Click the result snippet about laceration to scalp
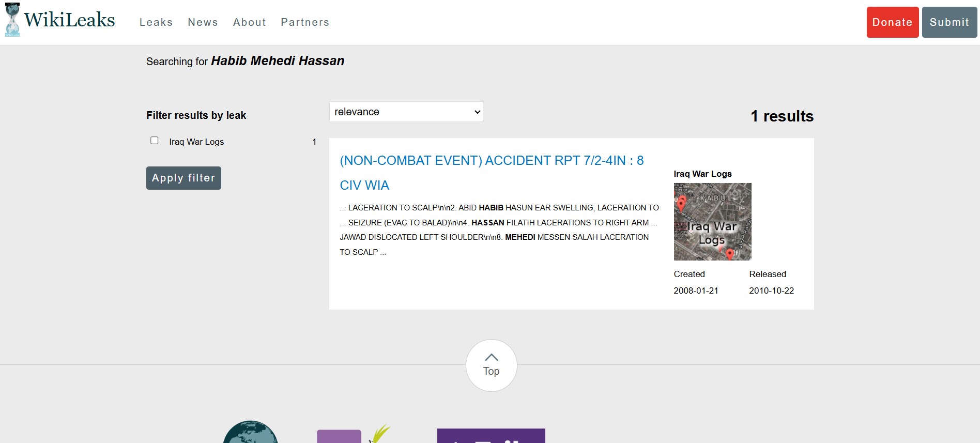Image resolution: width=980 pixels, height=443 pixels. [x=499, y=230]
